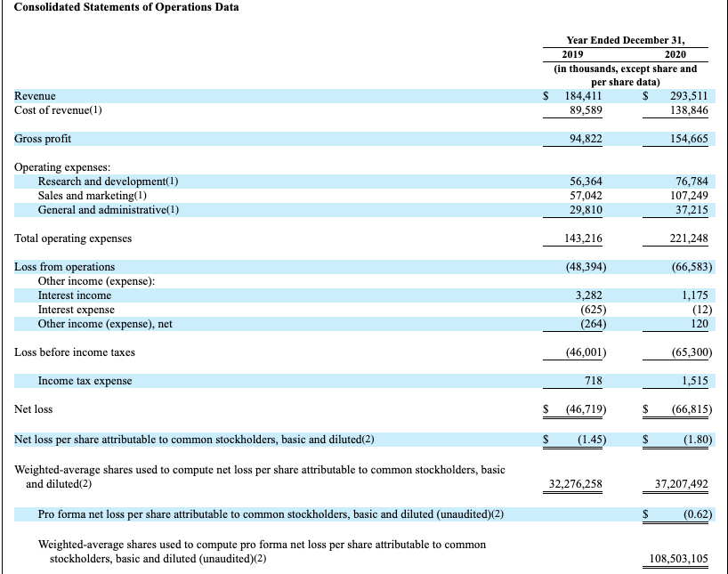
Task: Click the Income tax expense label
Action: pyautogui.click(x=85, y=381)
